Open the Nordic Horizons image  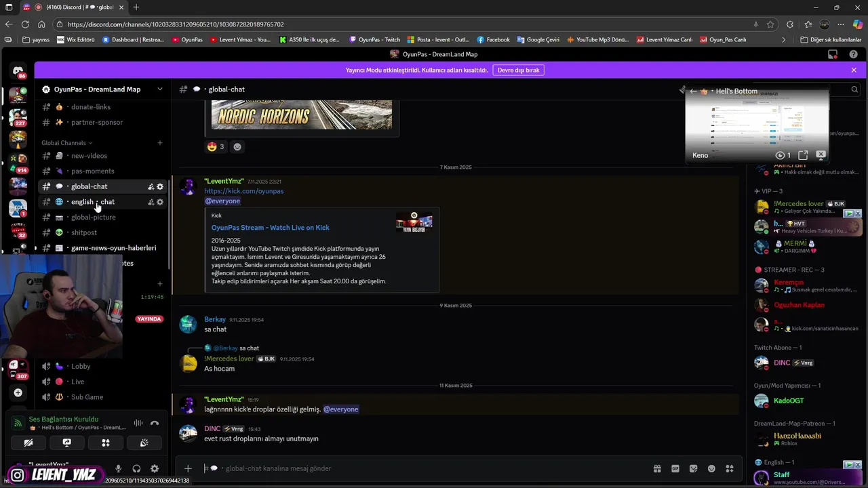point(302,114)
